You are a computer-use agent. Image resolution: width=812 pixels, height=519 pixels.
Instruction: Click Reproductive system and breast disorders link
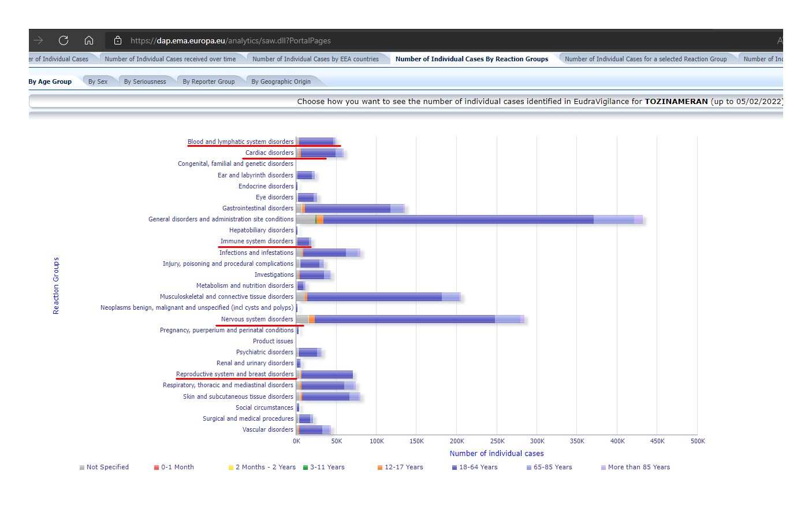234,374
